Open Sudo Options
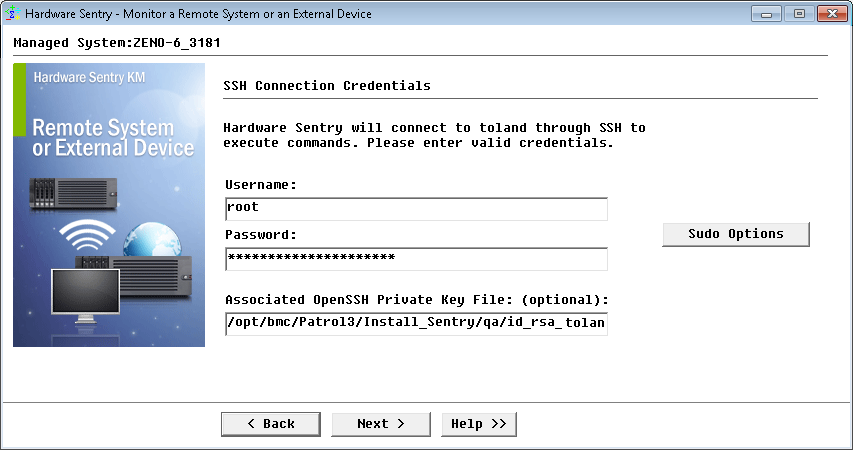This screenshot has height=450, width=853. [735, 234]
